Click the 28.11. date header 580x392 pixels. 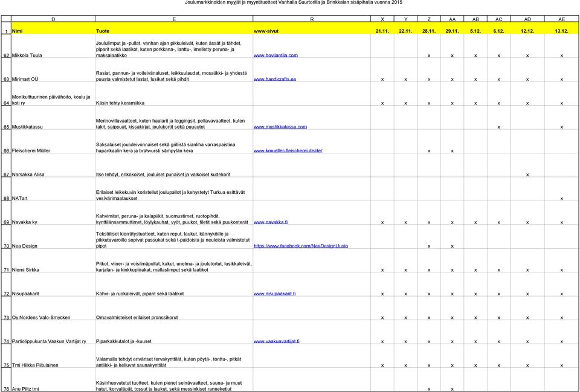click(x=429, y=31)
